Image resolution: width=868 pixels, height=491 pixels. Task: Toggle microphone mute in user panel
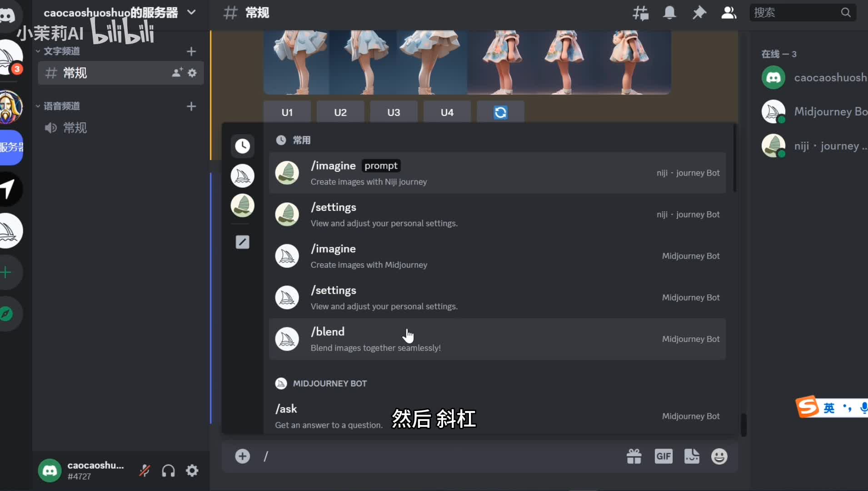(145, 471)
